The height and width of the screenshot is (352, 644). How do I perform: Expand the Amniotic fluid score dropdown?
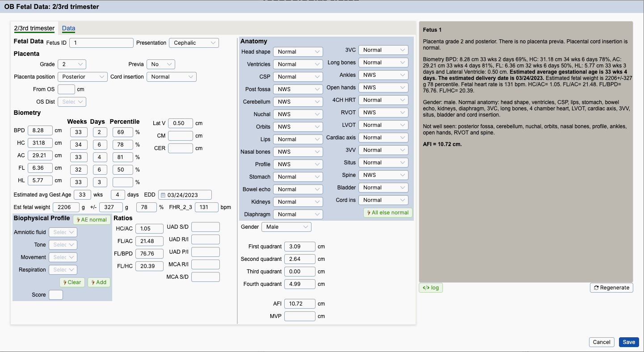(63, 232)
